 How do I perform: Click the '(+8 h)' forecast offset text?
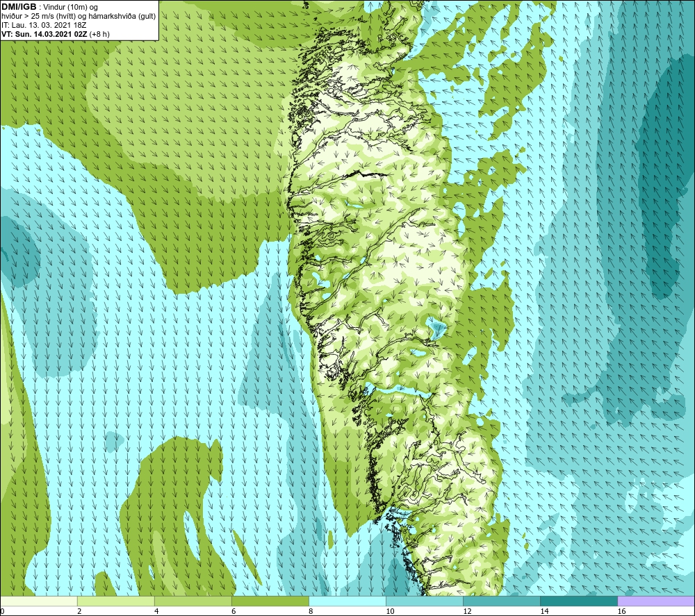pyautogui.click(x=99, y=34)
